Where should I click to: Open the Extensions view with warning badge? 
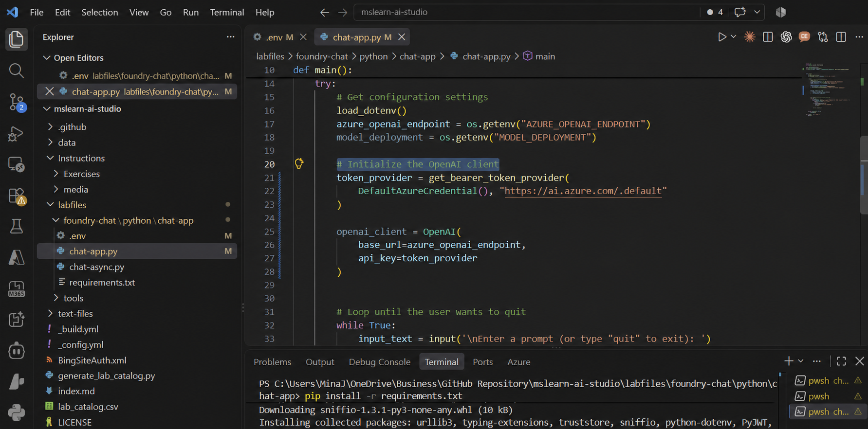(x=17, y=196)
